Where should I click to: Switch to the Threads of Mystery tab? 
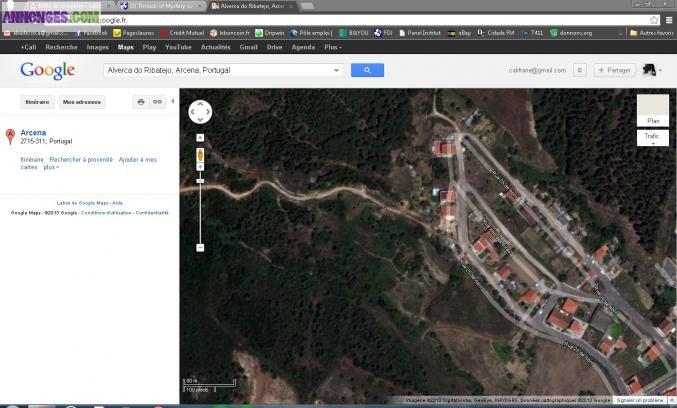coord(160,6)
